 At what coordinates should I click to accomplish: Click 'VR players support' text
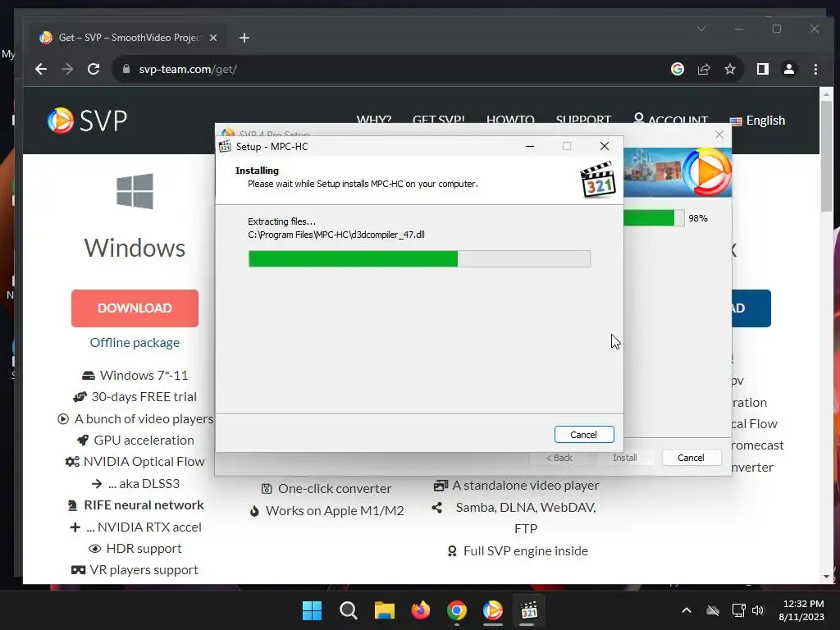144,570
